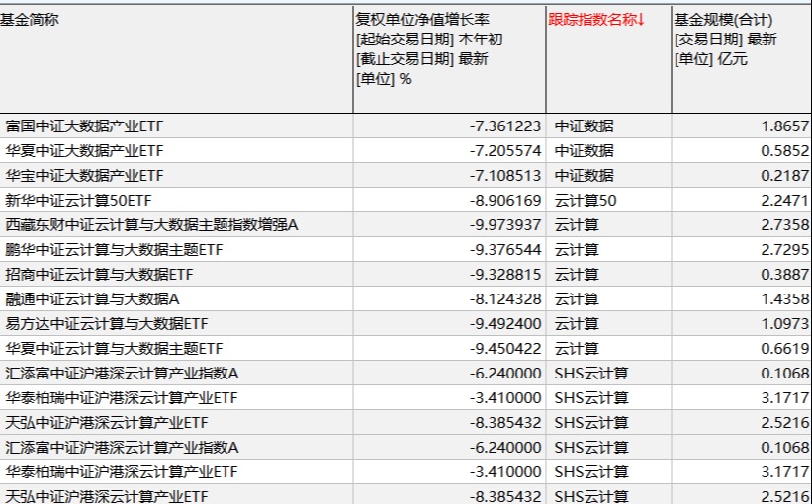
Task: Click the 基金规模(合计) column header
Action: [x=723, y=20]
